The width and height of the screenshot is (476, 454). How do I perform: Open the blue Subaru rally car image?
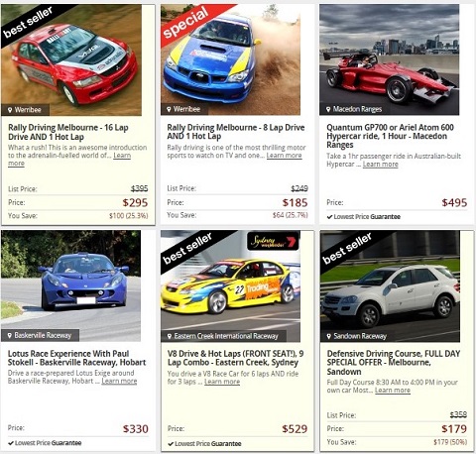(230, 59)
